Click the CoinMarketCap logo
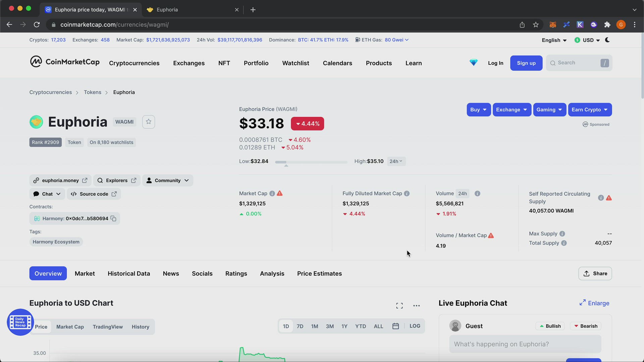The width and height of the screenshot is (644, 362). tap(64, 62)
